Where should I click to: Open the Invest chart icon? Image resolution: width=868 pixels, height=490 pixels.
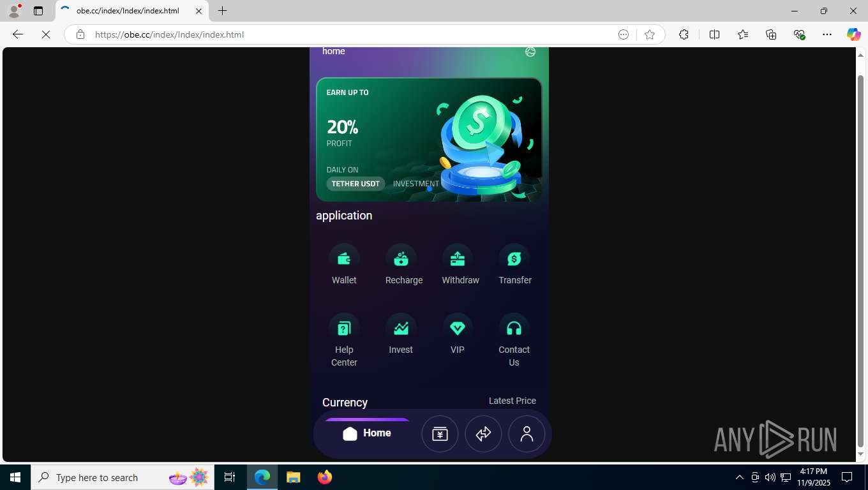[x=401, y=329]
